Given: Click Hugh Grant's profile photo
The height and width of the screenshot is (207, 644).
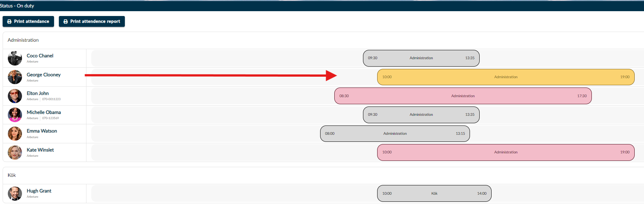Looking at the screenshot, I should (15, 194).
